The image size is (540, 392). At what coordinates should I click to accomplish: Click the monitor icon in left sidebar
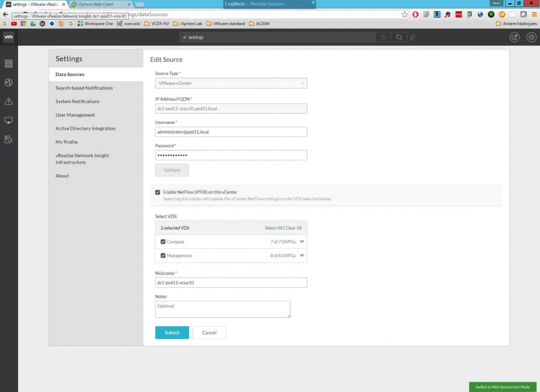pos(9,120)
